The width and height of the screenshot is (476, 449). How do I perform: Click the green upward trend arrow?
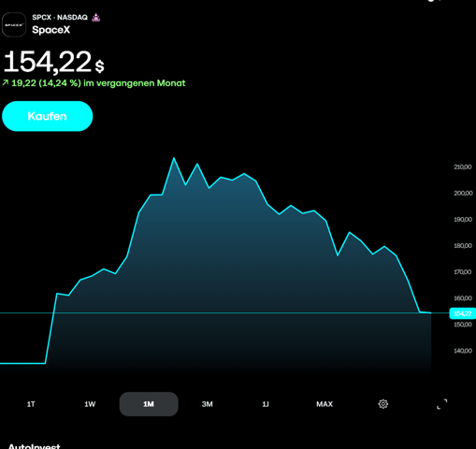pyautogui.click(x=6, y=83)
